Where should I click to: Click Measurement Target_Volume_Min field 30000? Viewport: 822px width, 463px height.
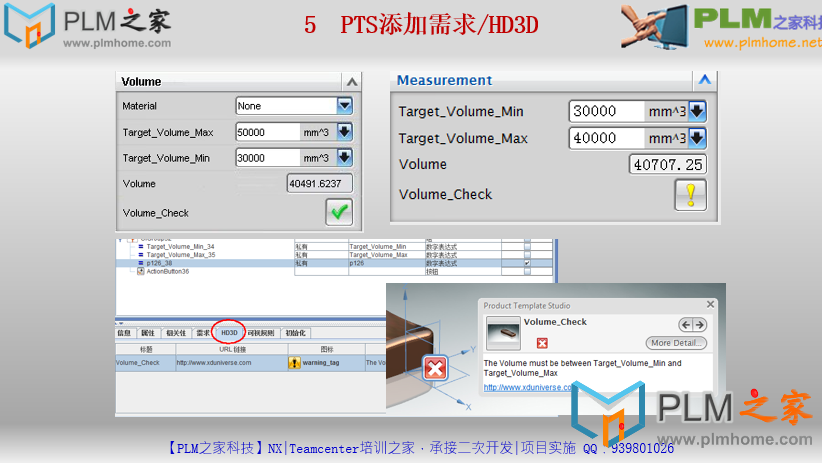pyautogui.click(x=607, y=111)
